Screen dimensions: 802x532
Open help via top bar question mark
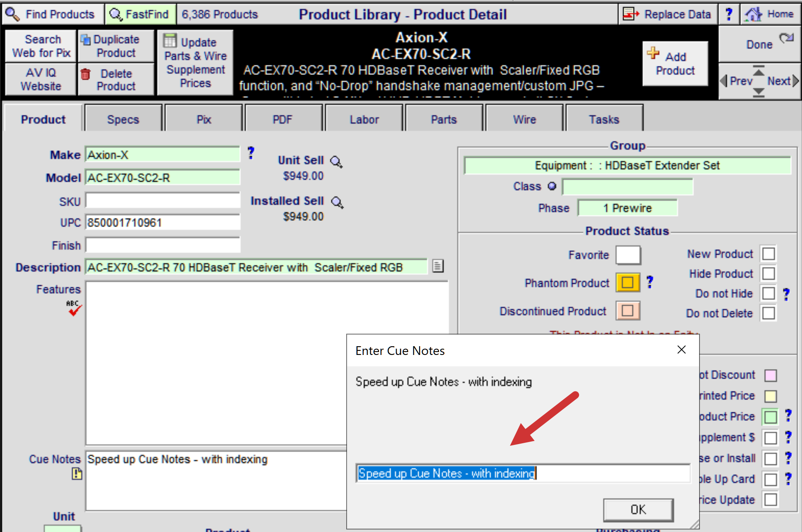pos(729,14)
